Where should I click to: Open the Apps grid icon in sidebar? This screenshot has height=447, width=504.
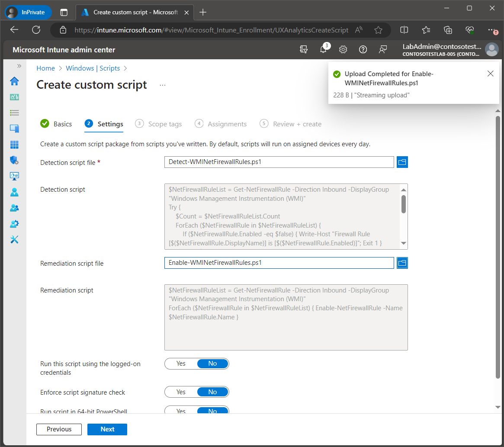point(14,145)
